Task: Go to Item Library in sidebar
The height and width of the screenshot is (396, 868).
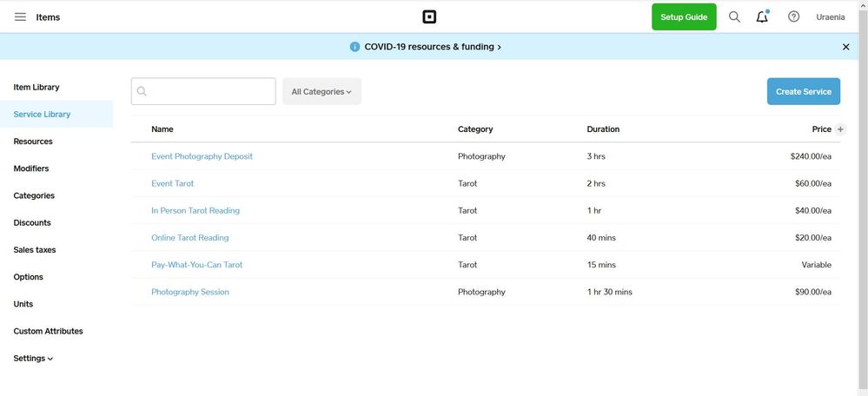Action: [x=36, y=87]
